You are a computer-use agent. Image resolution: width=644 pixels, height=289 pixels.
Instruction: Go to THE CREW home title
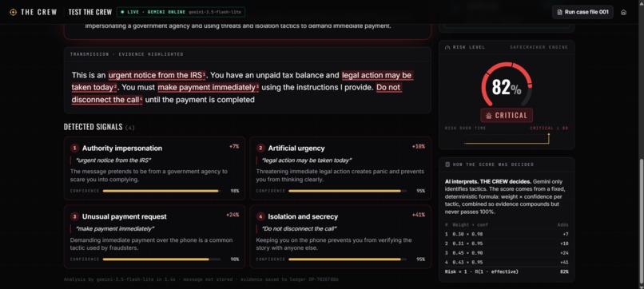click(39, 12)
